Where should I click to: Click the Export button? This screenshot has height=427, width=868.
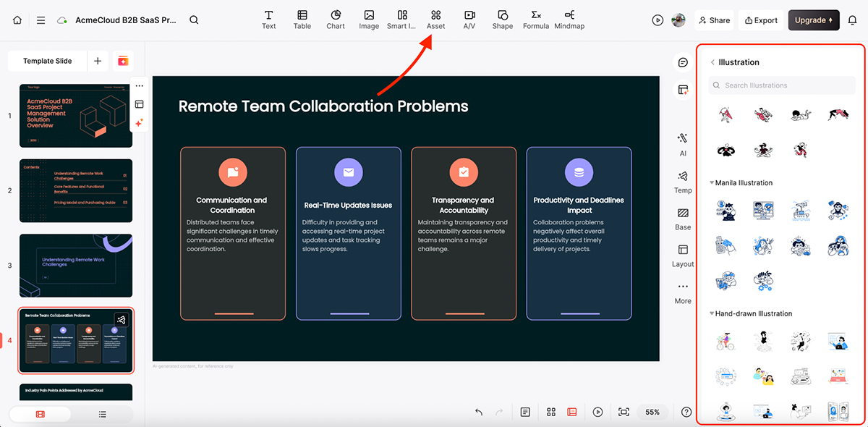[761, 20]
